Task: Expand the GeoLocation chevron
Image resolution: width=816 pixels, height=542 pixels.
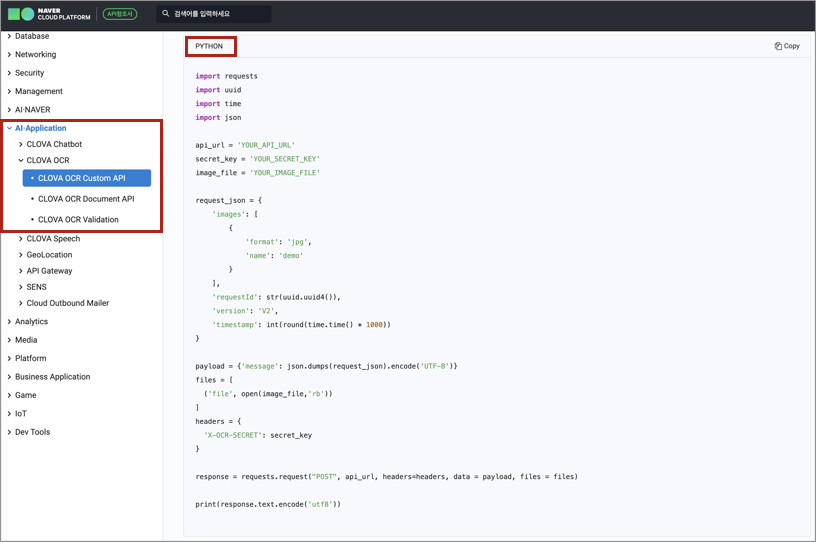Action: click(x=21, y=255)
